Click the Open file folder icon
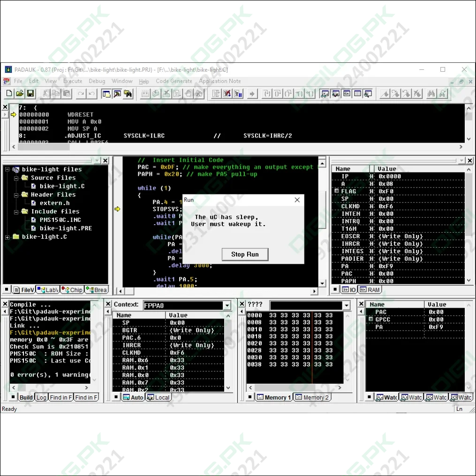The image size is (476, 476). tap(20, 94)
